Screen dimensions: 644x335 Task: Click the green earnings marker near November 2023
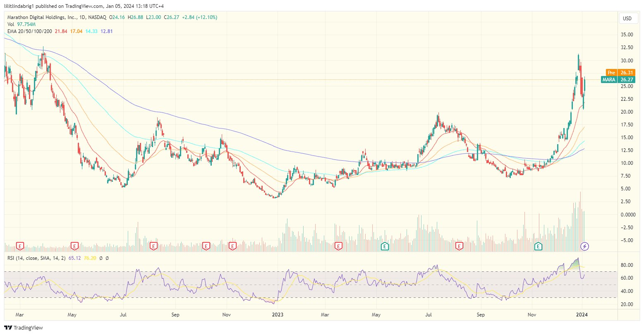539,246
